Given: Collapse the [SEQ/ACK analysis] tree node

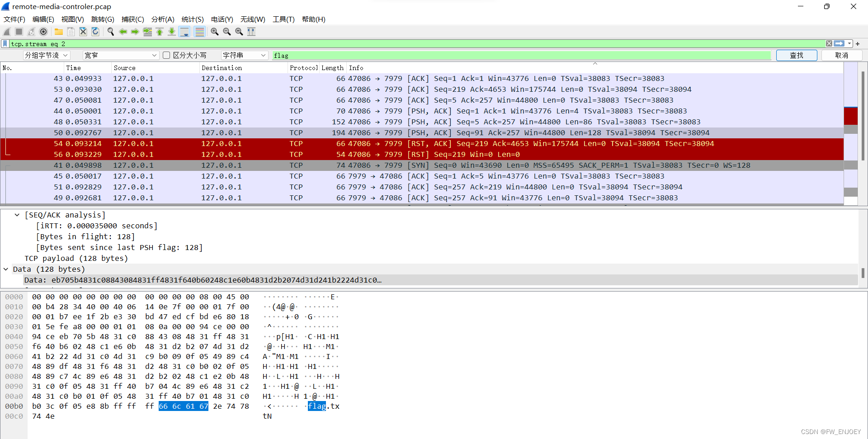Looking at the screenshot, I should [x=17, y=215].
